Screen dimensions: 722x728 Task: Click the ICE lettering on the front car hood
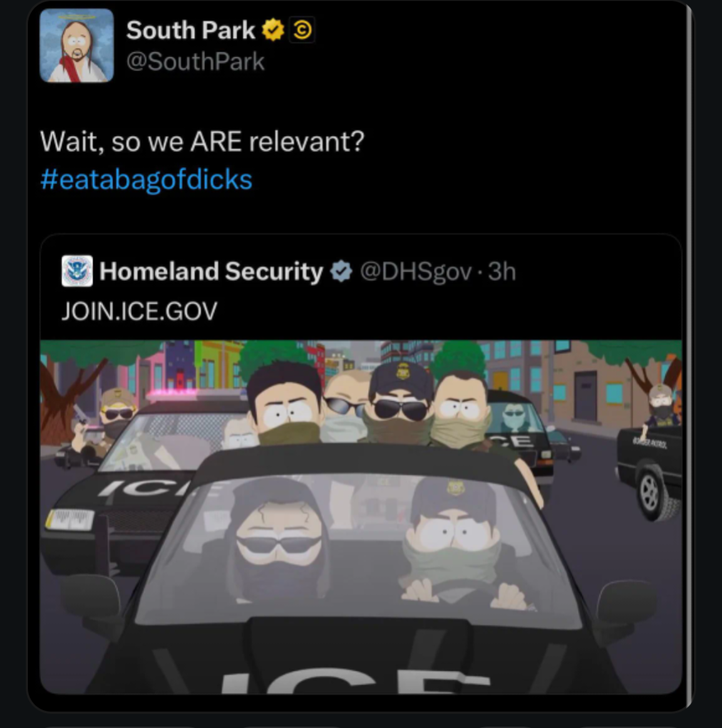pos(356,680)
